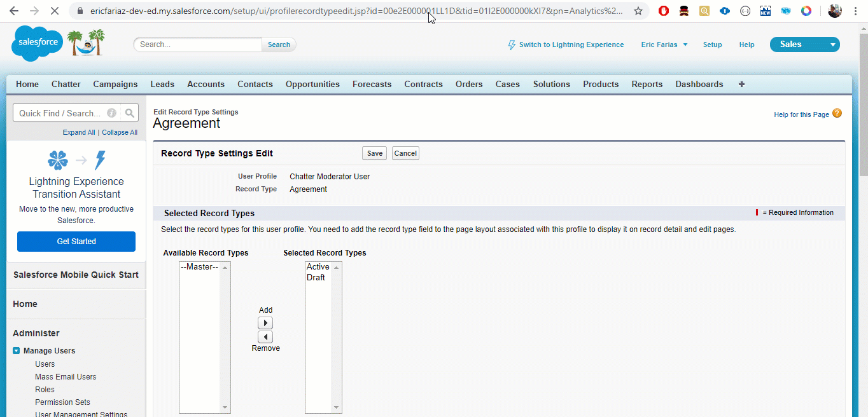Viewport: 868px width, 417px height.
Task: Click Help for this Page link
Action: coord(801,114)
